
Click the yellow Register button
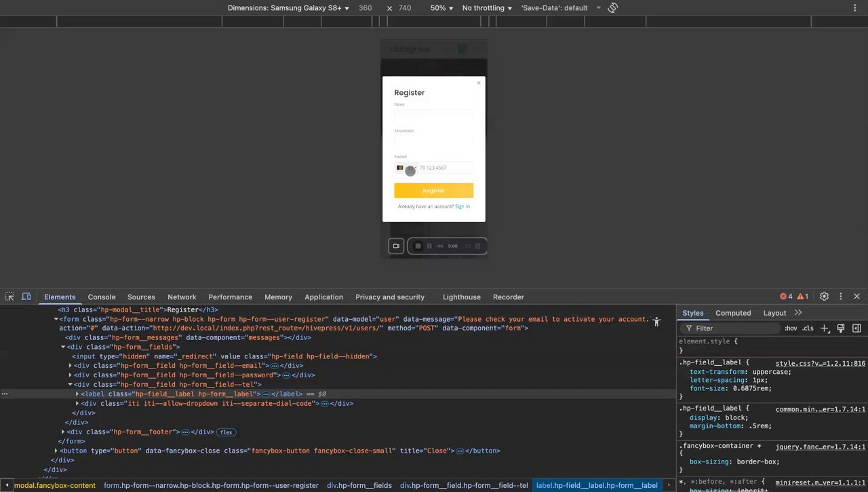pos(433,191)
